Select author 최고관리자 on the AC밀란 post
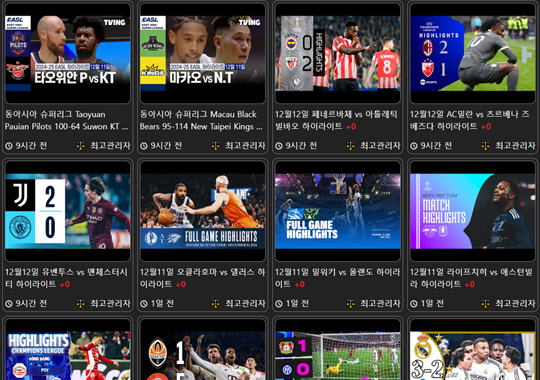 pos(515,146)
